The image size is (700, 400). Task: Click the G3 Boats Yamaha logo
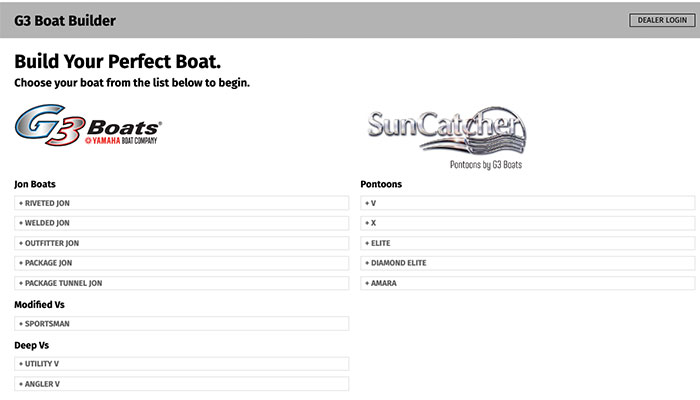click(x=88, y=125)
